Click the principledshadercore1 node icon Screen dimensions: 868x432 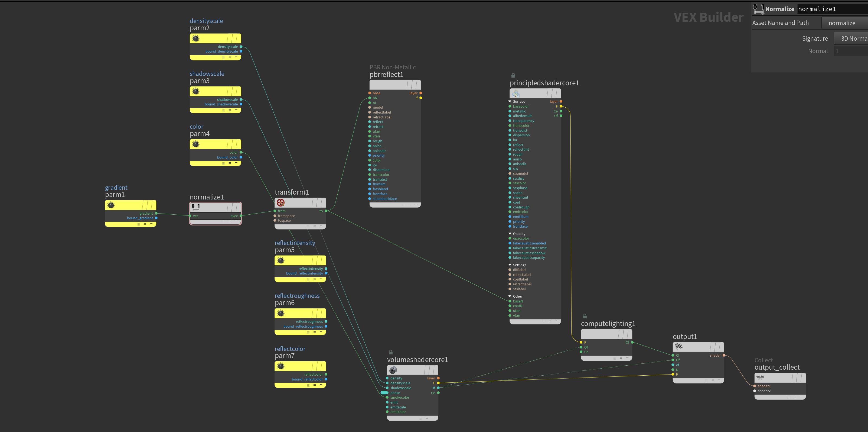516,94
